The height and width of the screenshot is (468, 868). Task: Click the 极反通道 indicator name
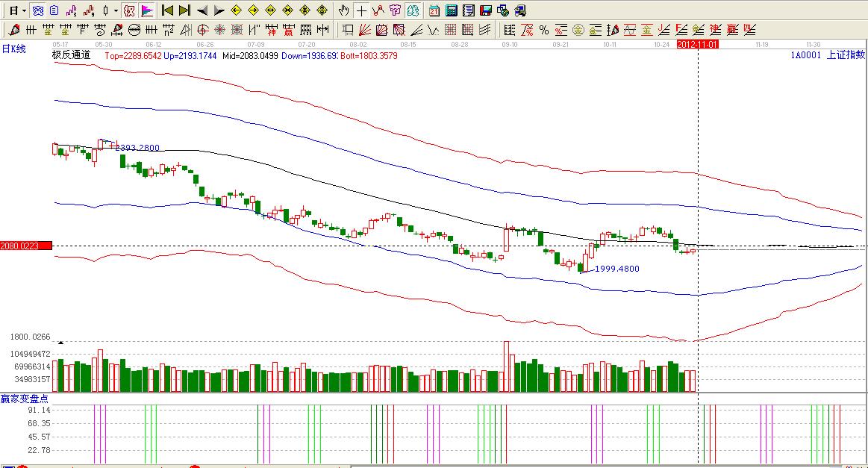pos(72,54)
